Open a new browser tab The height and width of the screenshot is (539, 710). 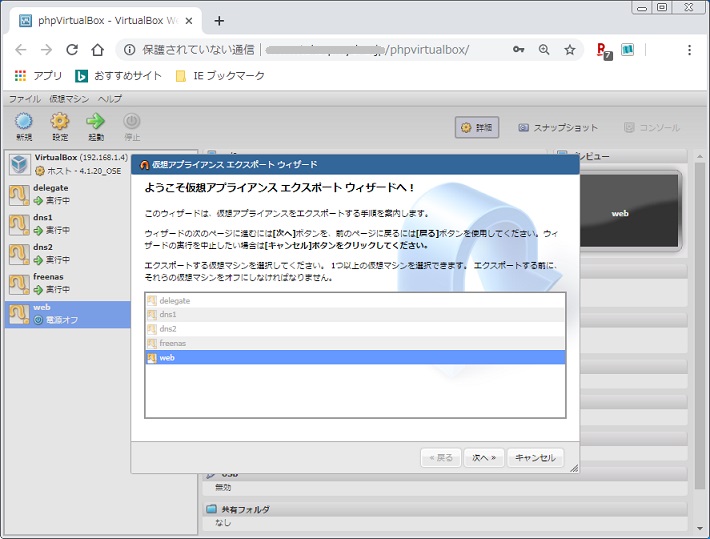click(219, 21)
